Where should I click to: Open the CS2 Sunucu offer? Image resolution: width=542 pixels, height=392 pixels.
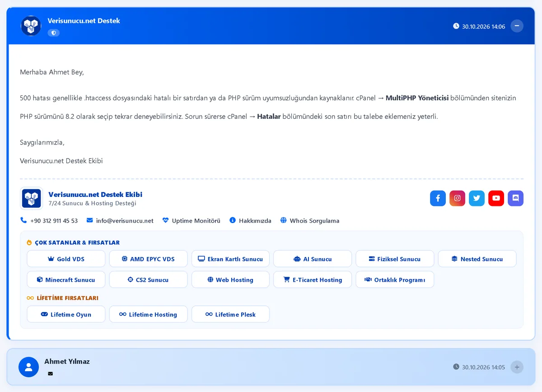tap(148, 280)
